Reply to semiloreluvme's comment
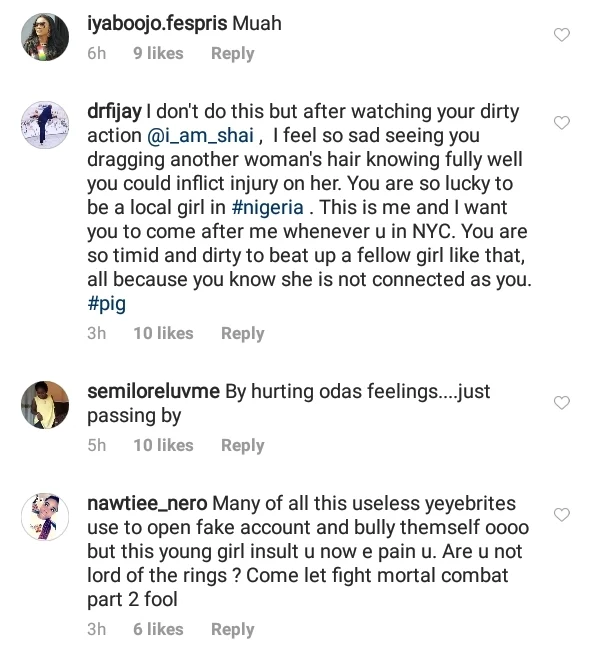 pos(242,445)
